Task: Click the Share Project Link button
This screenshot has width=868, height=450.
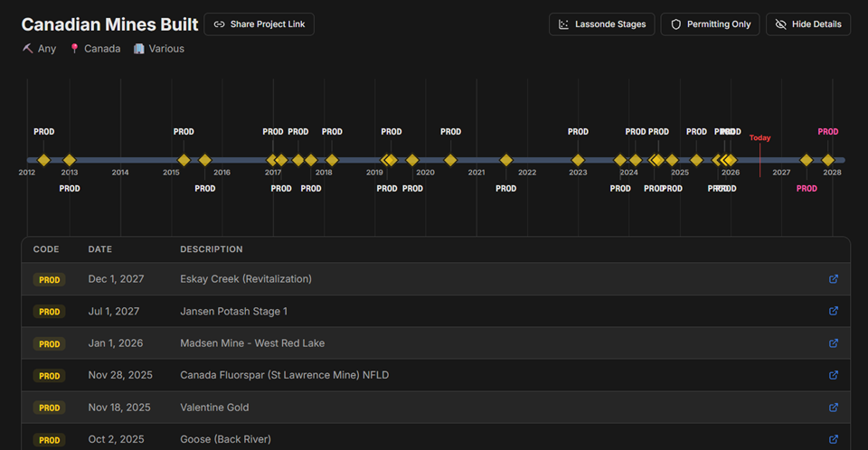Action: (x=259, y=24)
